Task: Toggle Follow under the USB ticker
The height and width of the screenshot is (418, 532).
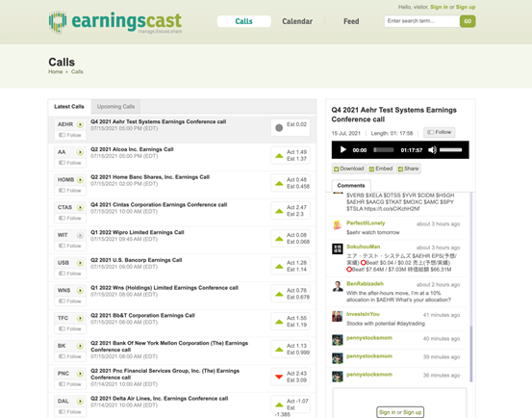Action: point(70,274)
